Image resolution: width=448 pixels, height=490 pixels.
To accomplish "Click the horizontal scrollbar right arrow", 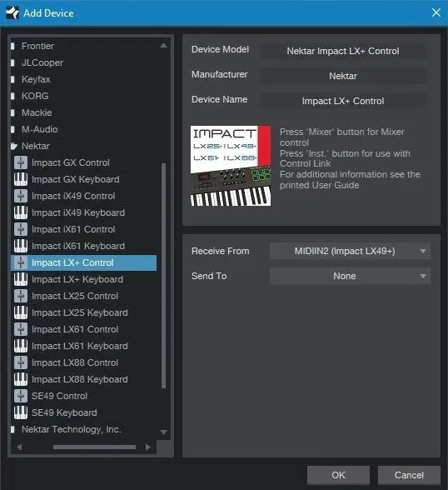I will (x=148, y=447).
